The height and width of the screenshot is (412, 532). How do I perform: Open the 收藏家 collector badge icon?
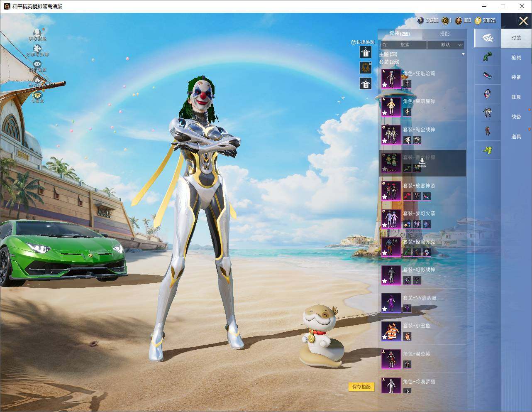coord(37,95)
